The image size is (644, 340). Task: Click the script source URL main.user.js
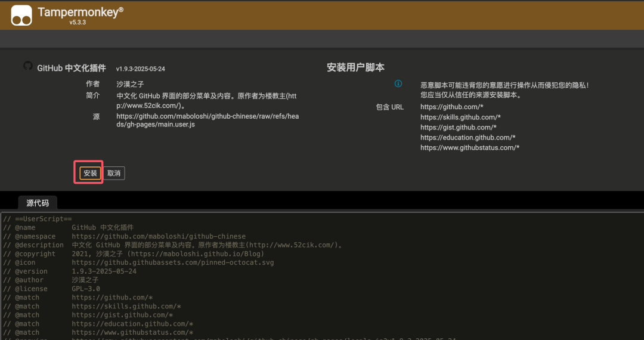pos(208,120)
